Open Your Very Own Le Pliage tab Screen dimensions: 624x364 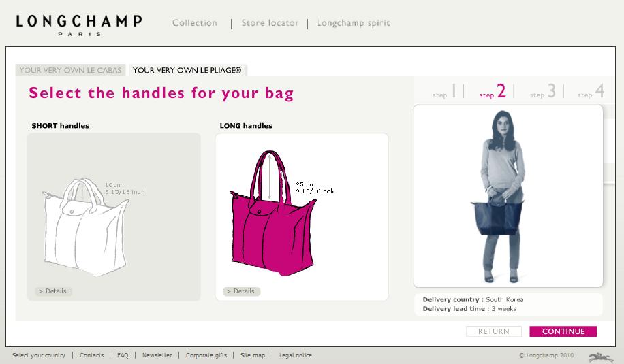coord(187,70)
